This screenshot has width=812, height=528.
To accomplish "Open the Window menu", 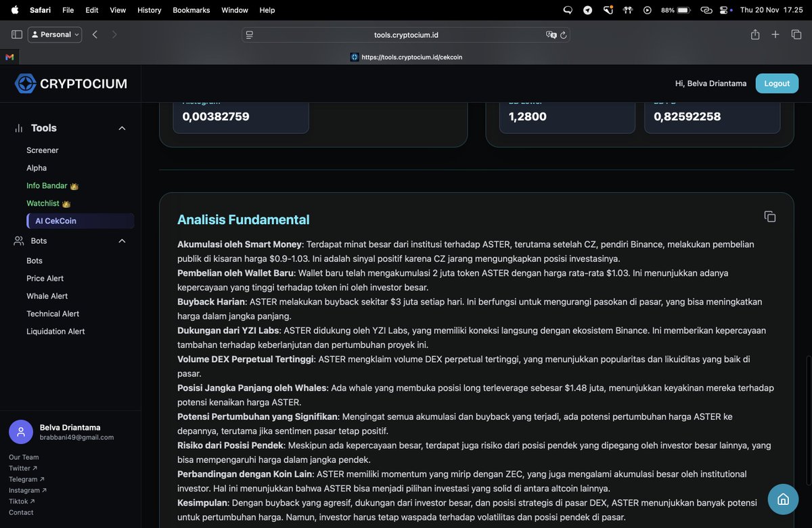I will tap(235, 10).
